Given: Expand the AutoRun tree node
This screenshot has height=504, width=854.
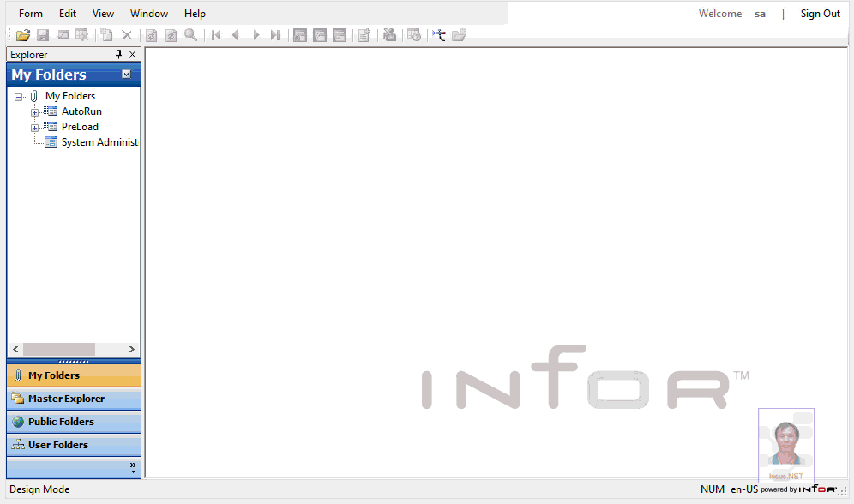Looking at the screenshot, I should pyautogui.click(x=34, y=112).
